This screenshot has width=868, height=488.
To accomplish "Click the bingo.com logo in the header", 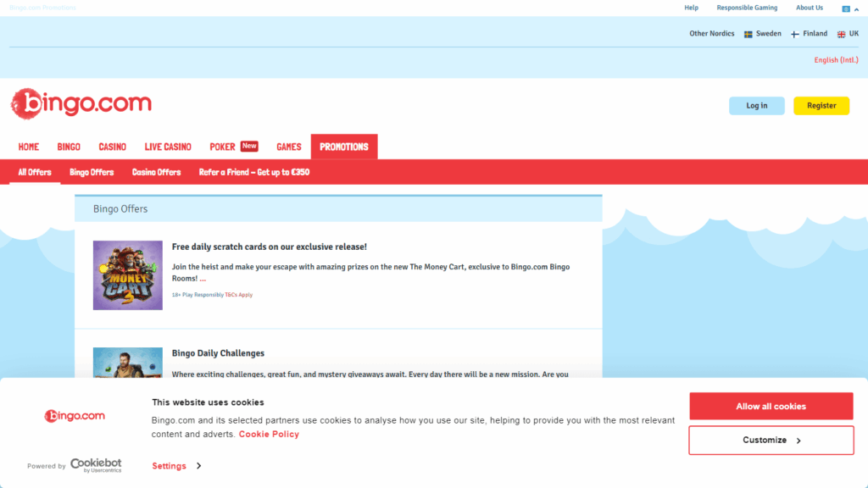I will click(x=81, y=103).
